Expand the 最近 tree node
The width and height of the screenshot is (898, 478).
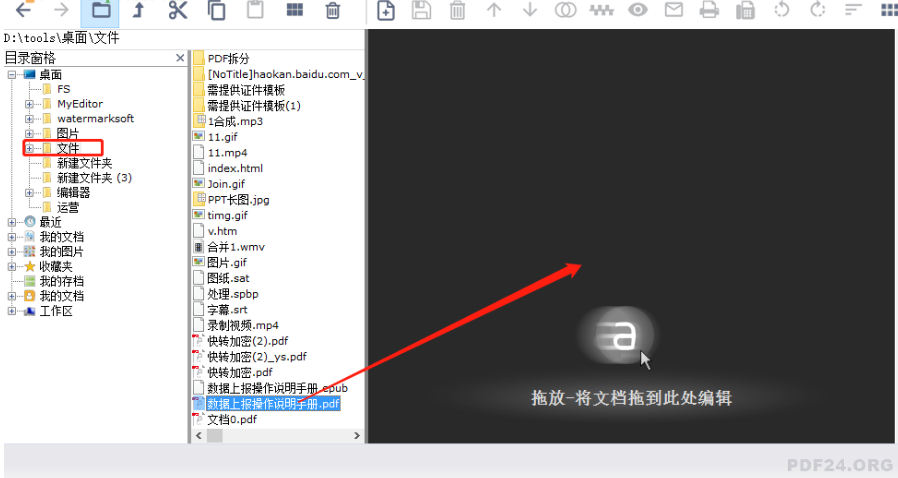point(11,222)
